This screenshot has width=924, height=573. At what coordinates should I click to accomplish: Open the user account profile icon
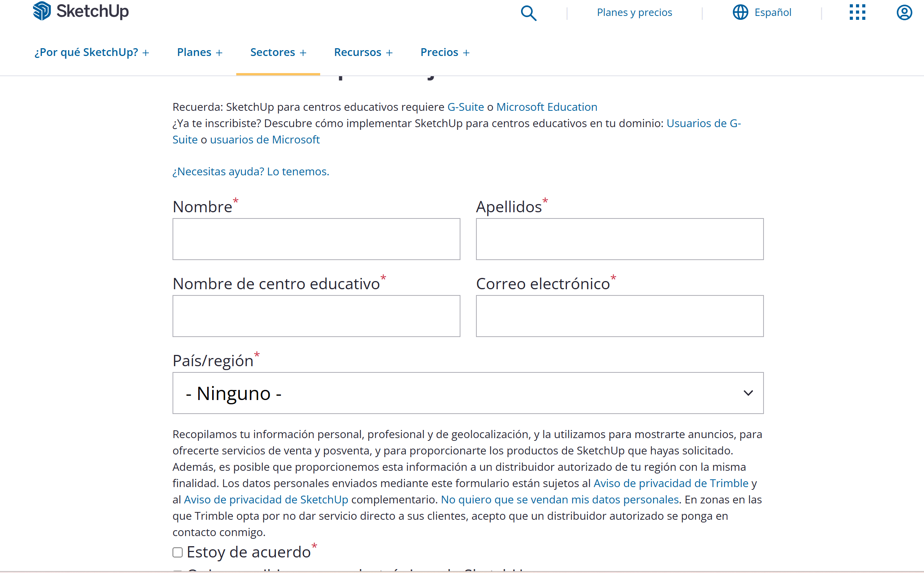pyautogui.click(x=904, y=12)
